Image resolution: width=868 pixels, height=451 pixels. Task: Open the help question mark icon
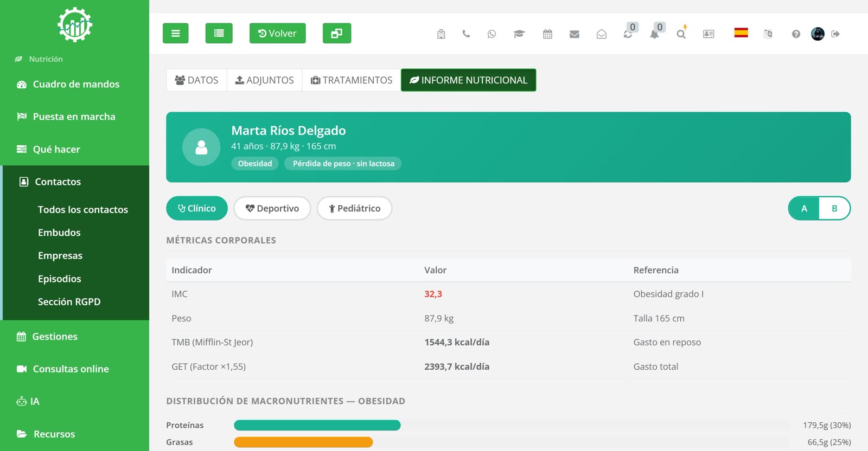pyautogui.click(x=796, y=34)
